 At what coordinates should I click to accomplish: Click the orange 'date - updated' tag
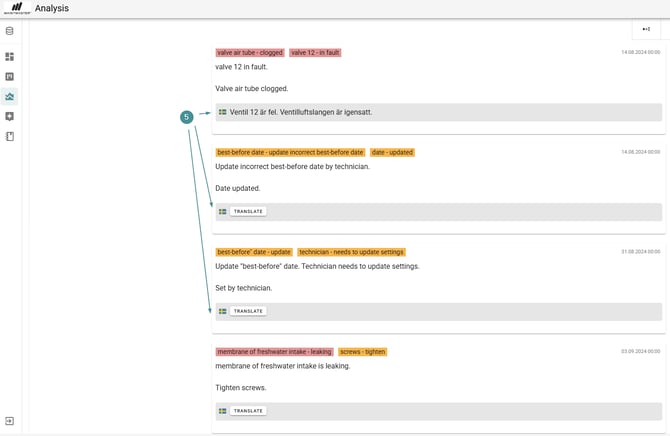392,153
